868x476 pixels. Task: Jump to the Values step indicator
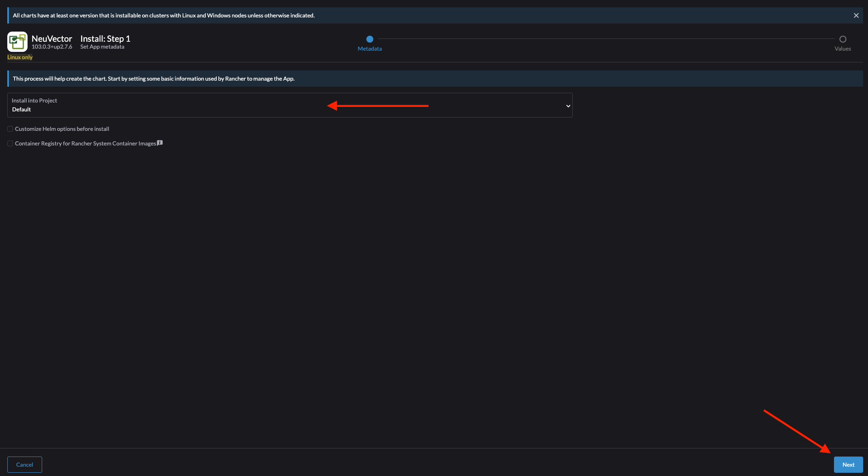click(x=842, y=39)
